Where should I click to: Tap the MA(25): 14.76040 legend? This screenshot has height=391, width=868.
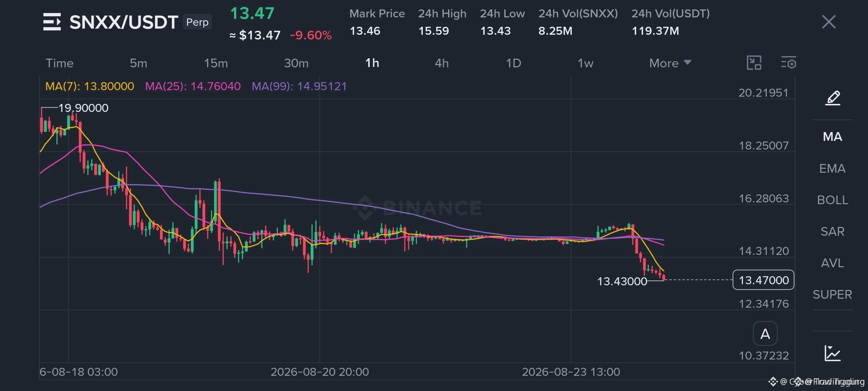click(x=193, y=86)
